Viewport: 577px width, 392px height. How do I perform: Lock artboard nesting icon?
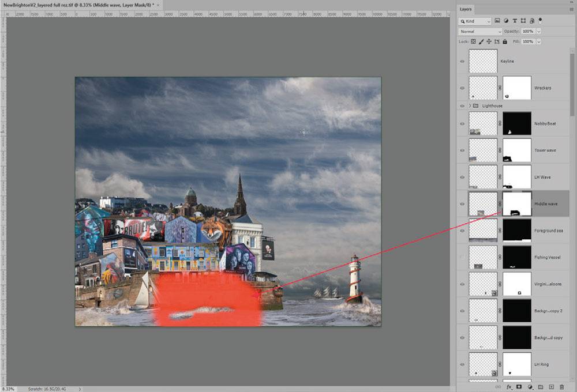click(x=497, y=42)
